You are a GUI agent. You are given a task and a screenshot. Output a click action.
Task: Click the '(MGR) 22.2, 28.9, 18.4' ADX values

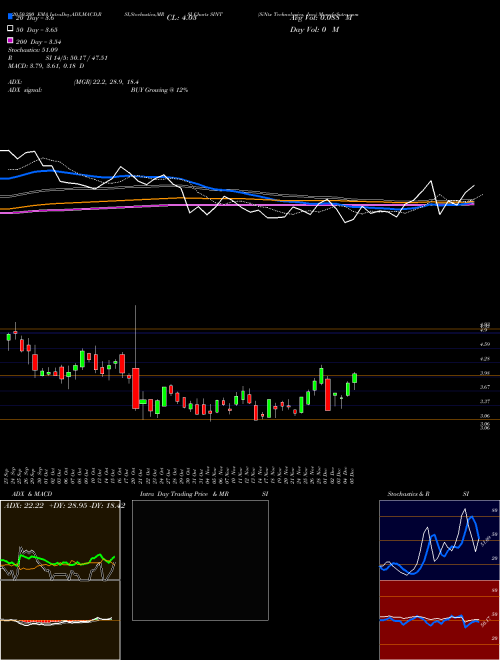[106, 82]
